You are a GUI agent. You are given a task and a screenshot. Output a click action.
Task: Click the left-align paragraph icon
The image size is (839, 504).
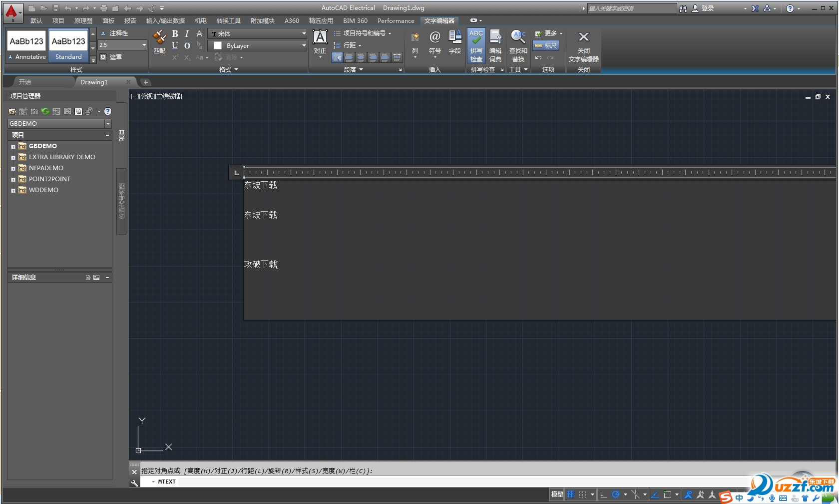click(x=349, y=57)
